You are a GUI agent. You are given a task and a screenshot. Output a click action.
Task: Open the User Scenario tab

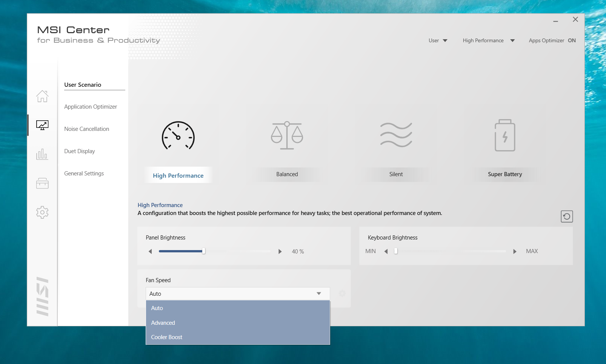point(83,85)
